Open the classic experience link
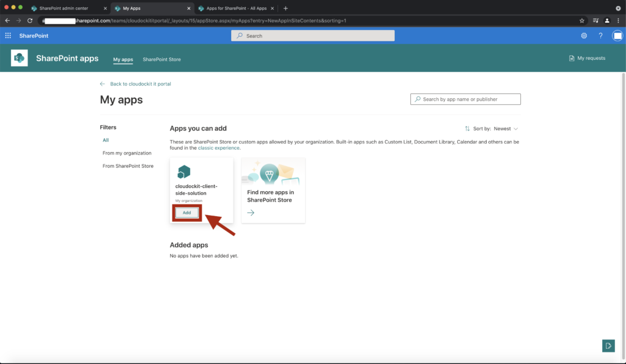Image resolution: width=626 pixels, height=364 pixels. click(219, 148)
